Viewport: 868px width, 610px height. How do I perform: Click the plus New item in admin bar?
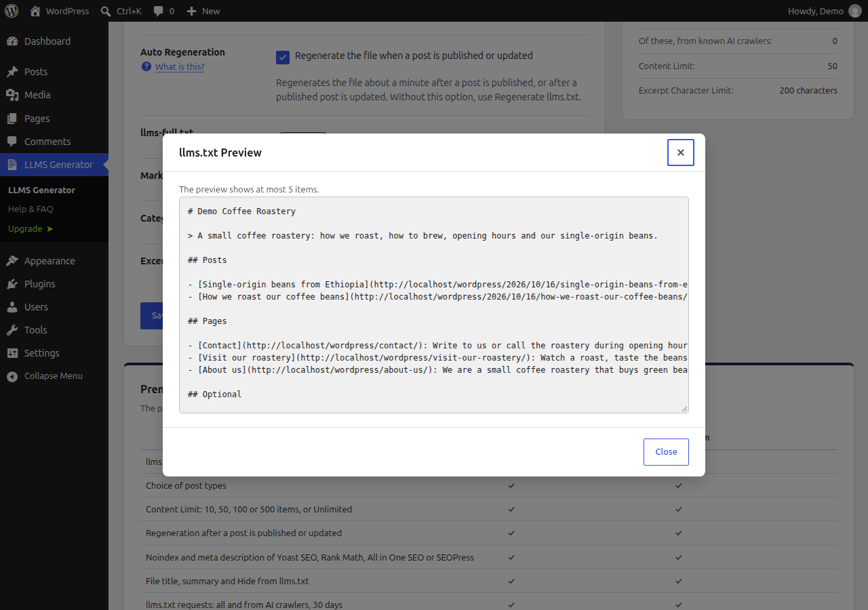pos(203,11)
